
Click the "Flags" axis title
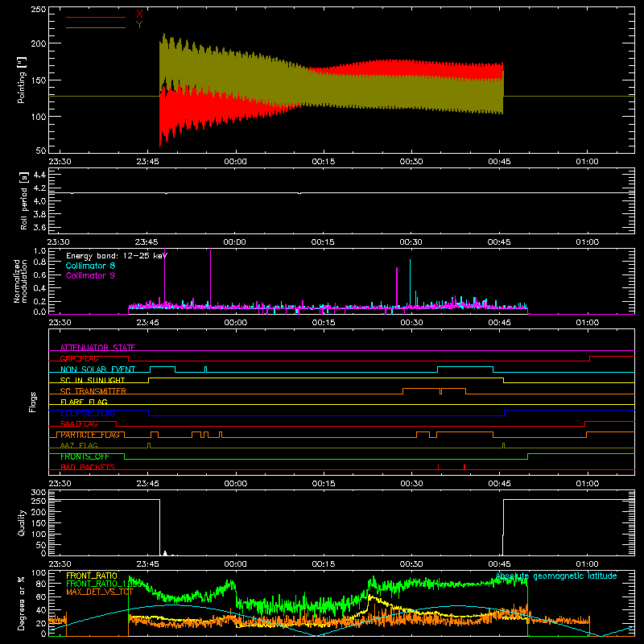point(33,402)
